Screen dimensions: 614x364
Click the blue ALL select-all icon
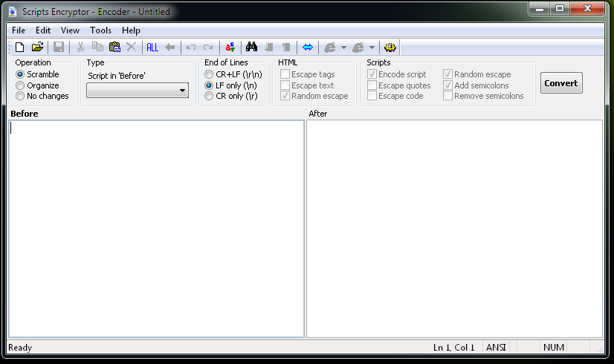point(152,48)
